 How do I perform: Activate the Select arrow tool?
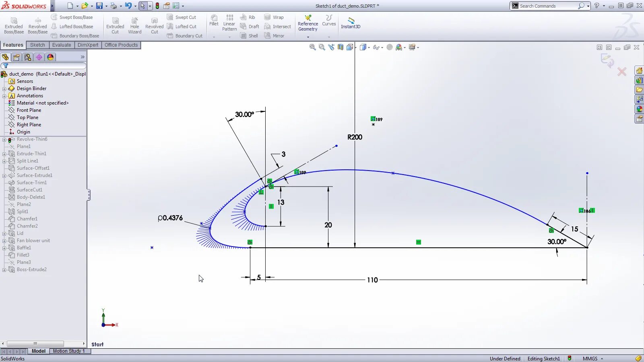[142, 6]
